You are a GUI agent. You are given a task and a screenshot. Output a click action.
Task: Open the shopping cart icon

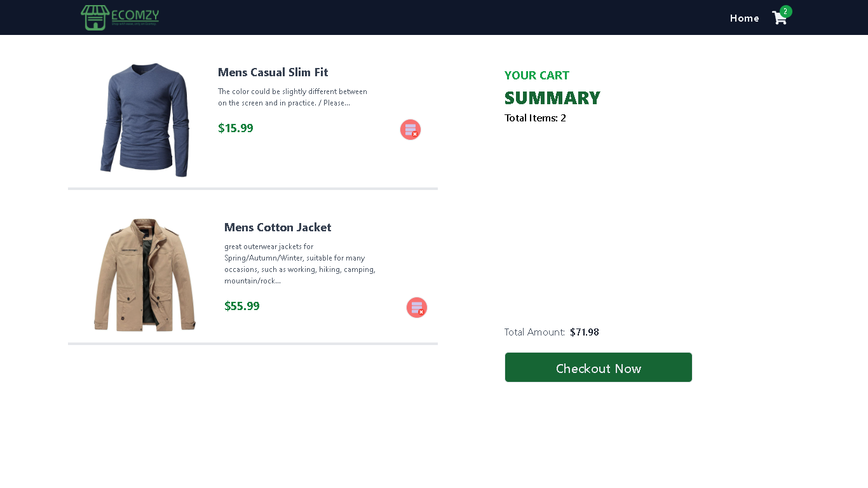click(779, 18)
